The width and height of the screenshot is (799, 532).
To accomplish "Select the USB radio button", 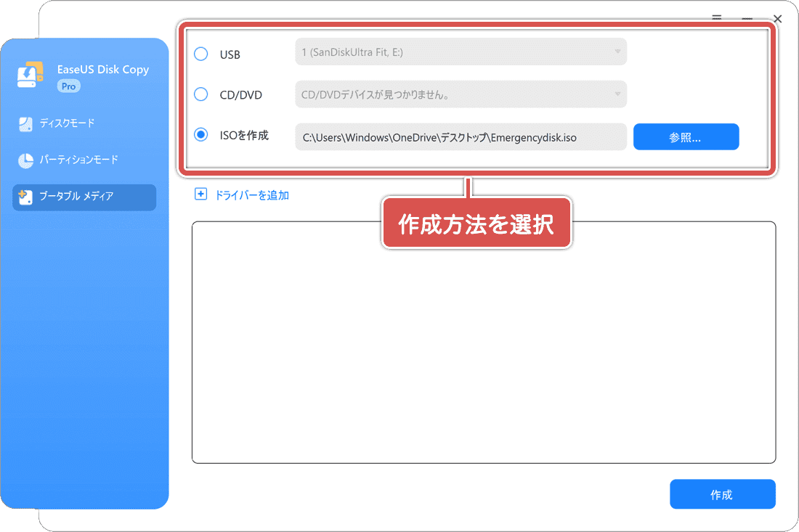I will click(x=201, y=54).
